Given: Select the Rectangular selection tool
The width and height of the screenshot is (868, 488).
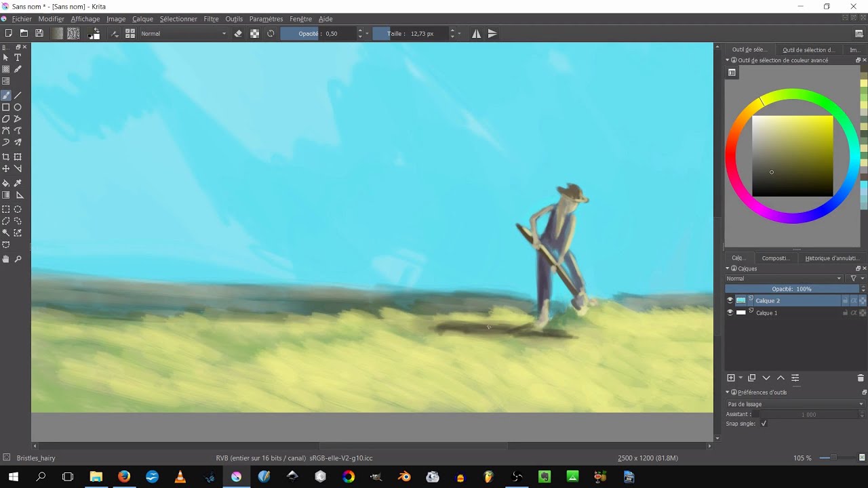Looking at the screenshot, I should tap(6, 209).
